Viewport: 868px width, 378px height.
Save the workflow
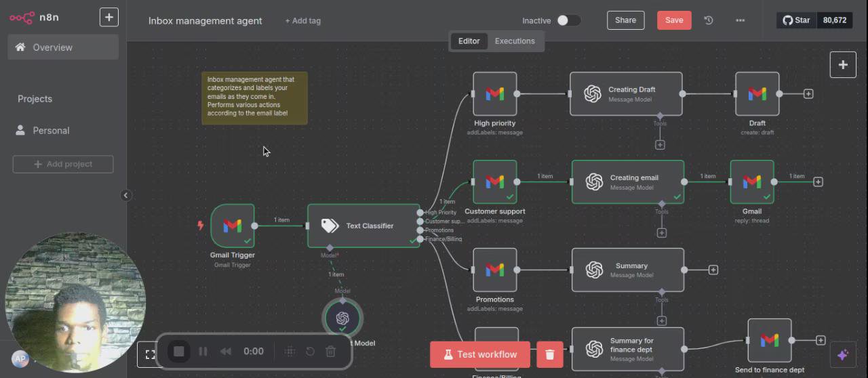(x=674, y=20)
